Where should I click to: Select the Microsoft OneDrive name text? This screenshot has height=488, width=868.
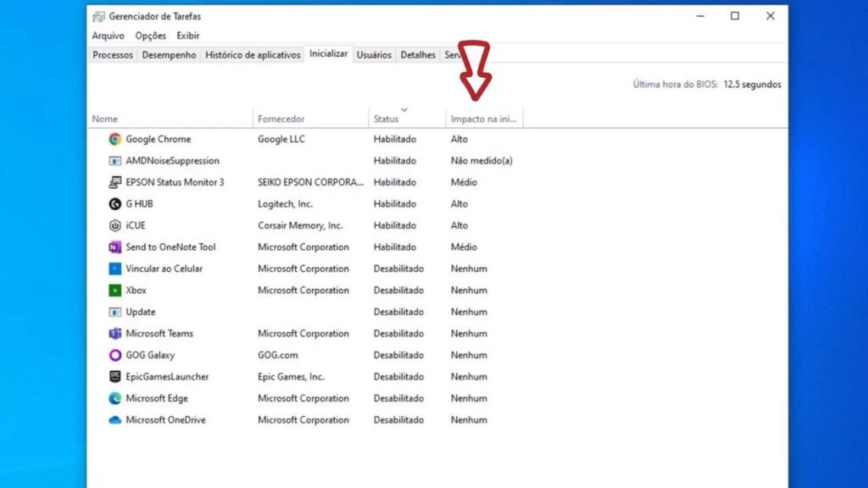[x=165, y=420]
